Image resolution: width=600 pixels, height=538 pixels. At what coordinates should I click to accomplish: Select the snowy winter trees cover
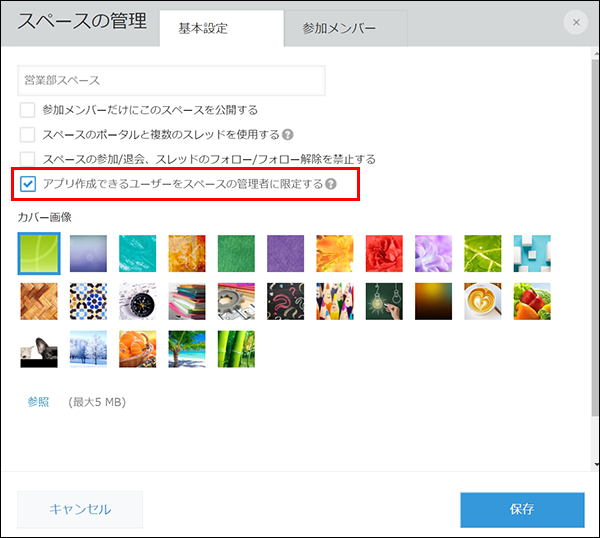coord(88,349)
